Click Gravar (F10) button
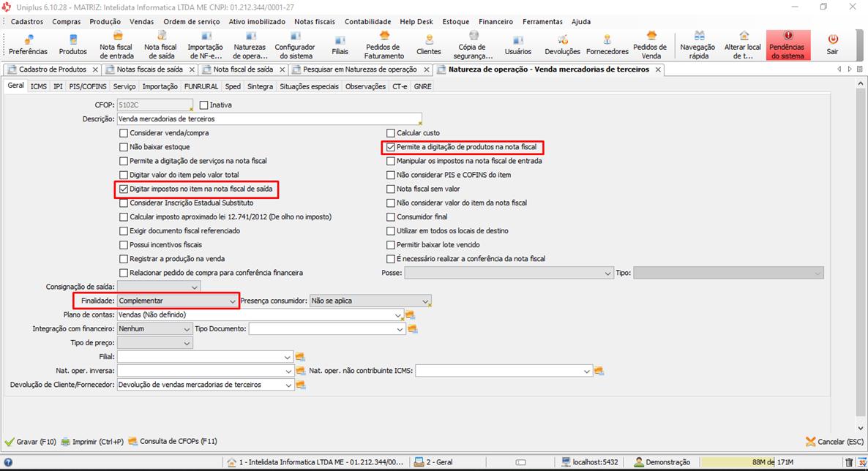 point(31,442)
